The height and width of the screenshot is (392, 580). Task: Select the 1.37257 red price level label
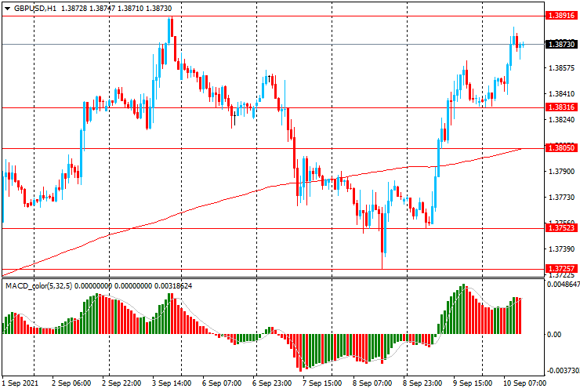point(561,268)
